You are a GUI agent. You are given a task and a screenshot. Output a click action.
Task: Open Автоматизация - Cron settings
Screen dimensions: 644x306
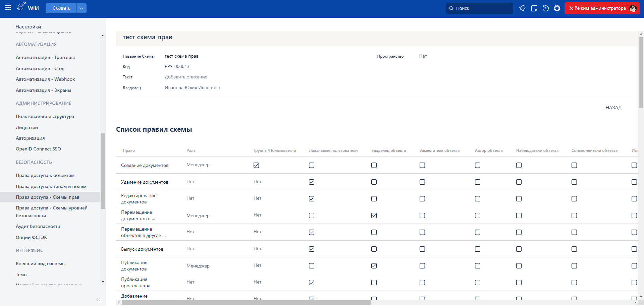tap(40, 68)
